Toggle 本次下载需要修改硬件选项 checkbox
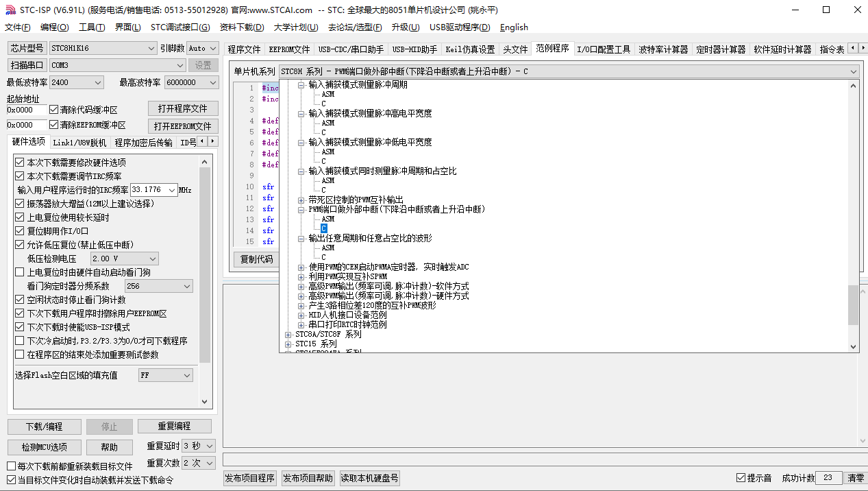Viewport: 868px width, 491px height. 20,163
